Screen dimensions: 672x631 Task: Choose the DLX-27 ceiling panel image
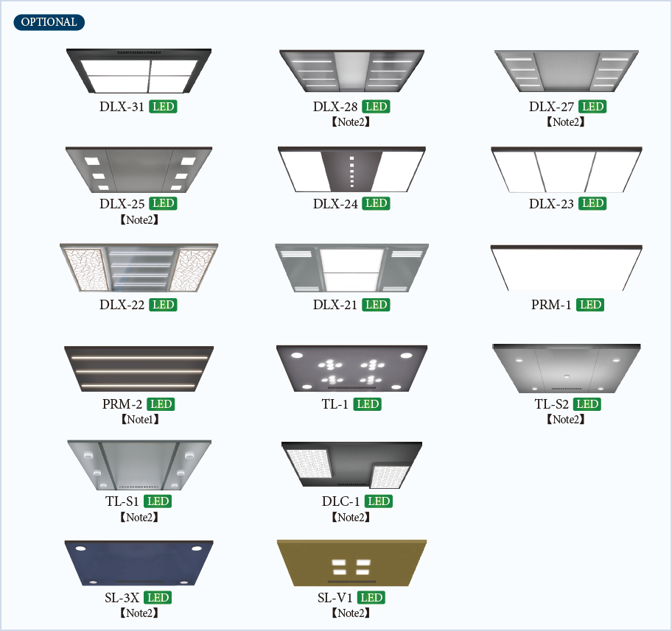tap(567, 71)
